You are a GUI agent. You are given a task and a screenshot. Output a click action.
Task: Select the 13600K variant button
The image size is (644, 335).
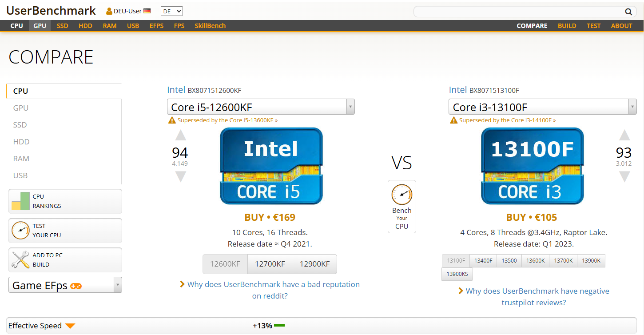click(535, 261)
